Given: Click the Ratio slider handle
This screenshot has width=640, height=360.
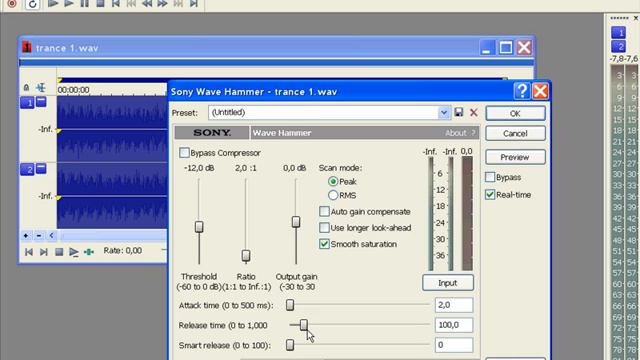Looking at the screenshot, I should click(x=246, y=256).
